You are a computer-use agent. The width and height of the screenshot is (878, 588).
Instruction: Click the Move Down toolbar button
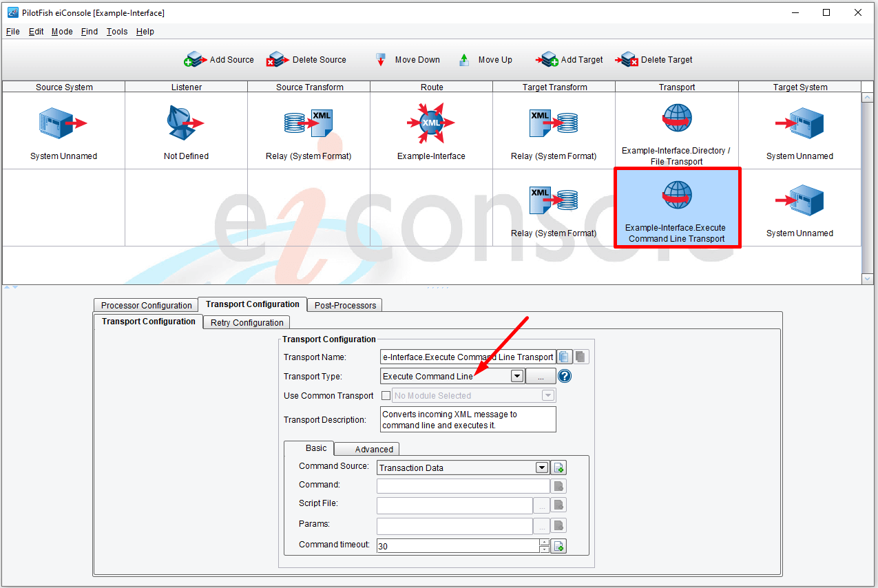(x=408, y=60)
